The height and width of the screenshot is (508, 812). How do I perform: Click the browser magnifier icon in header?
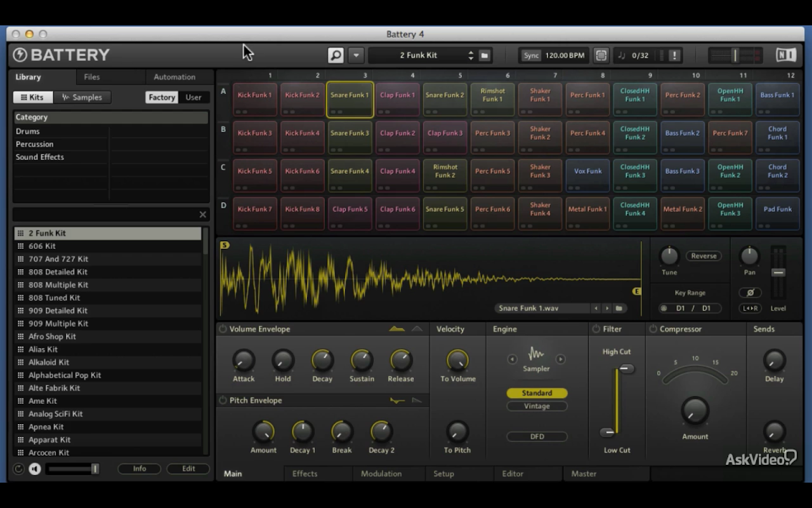(x=336, y=55)
